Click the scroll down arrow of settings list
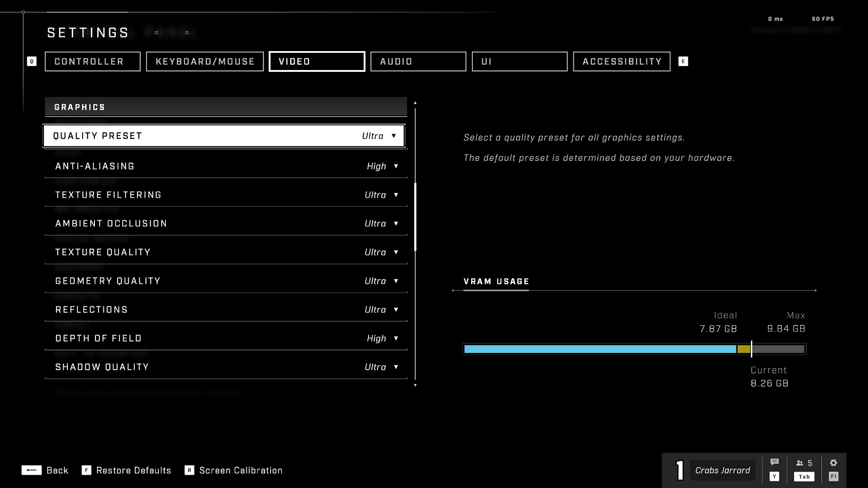The width and height of the screenshot is (868, 488). point(415,385)
